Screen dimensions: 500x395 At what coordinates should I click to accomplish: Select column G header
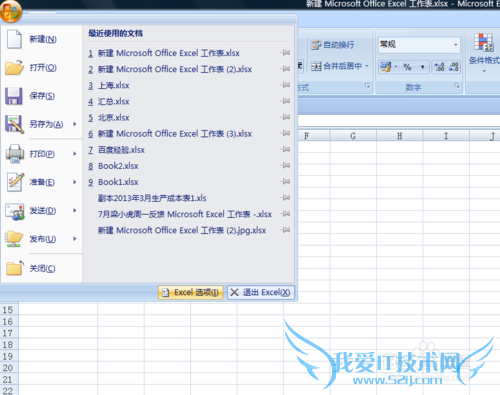(353, 136)
